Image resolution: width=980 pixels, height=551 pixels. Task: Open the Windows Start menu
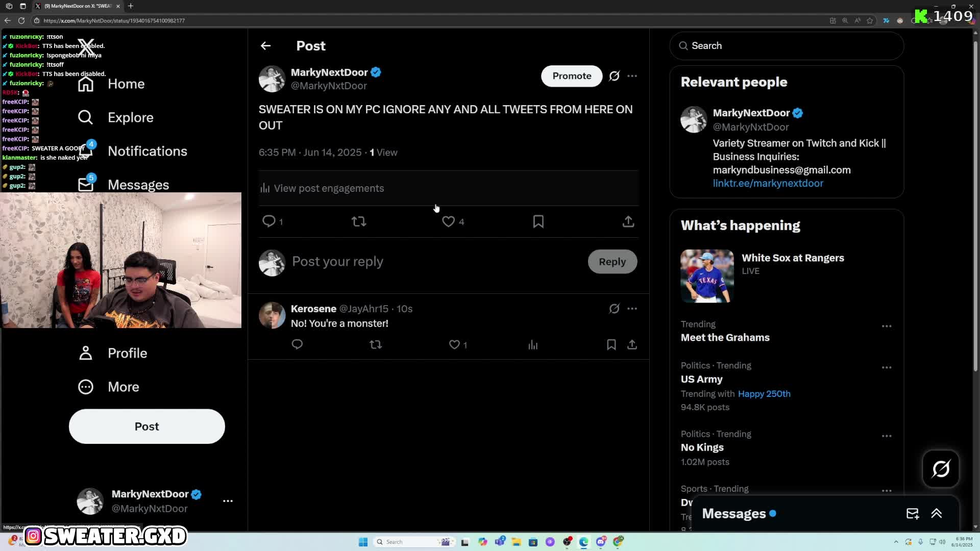click(363, 542)
